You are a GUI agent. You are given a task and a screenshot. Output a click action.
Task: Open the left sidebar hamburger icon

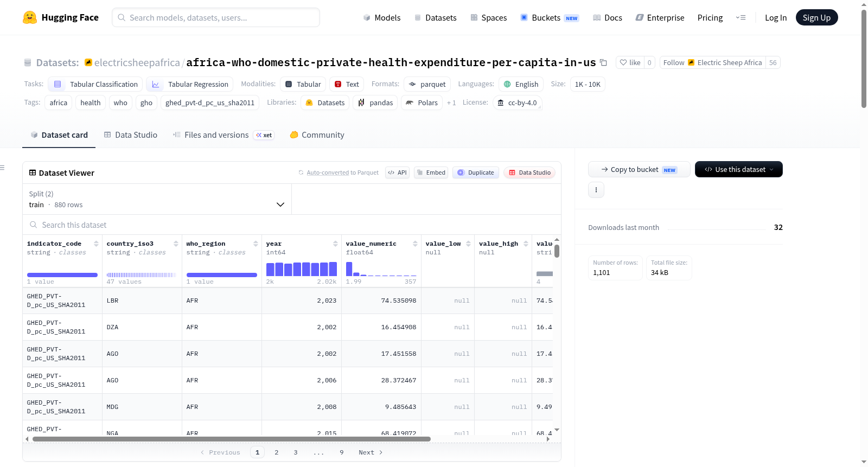(2, 168)
